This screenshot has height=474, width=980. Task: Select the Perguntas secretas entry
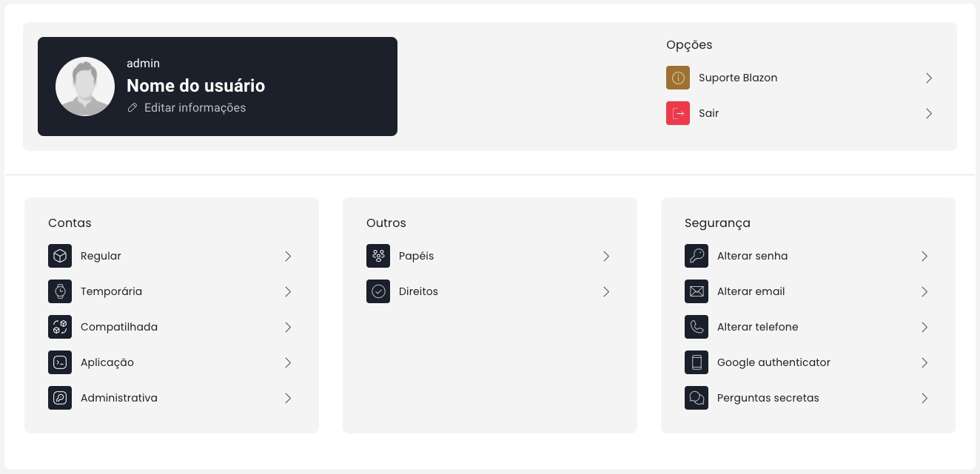click(768, 398)
